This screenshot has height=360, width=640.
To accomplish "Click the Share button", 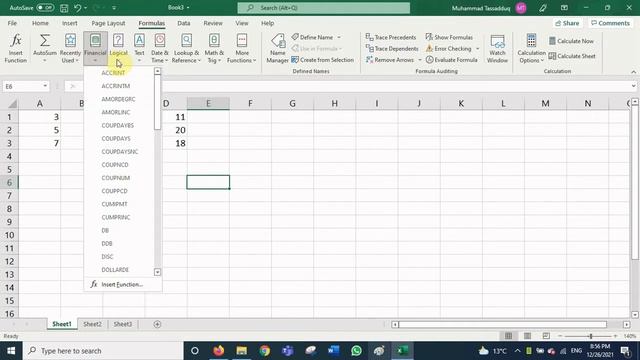I will click(x=567, y=23).
